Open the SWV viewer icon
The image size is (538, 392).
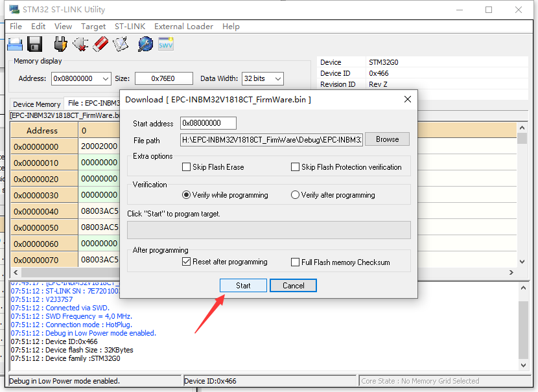pos(166,44)
